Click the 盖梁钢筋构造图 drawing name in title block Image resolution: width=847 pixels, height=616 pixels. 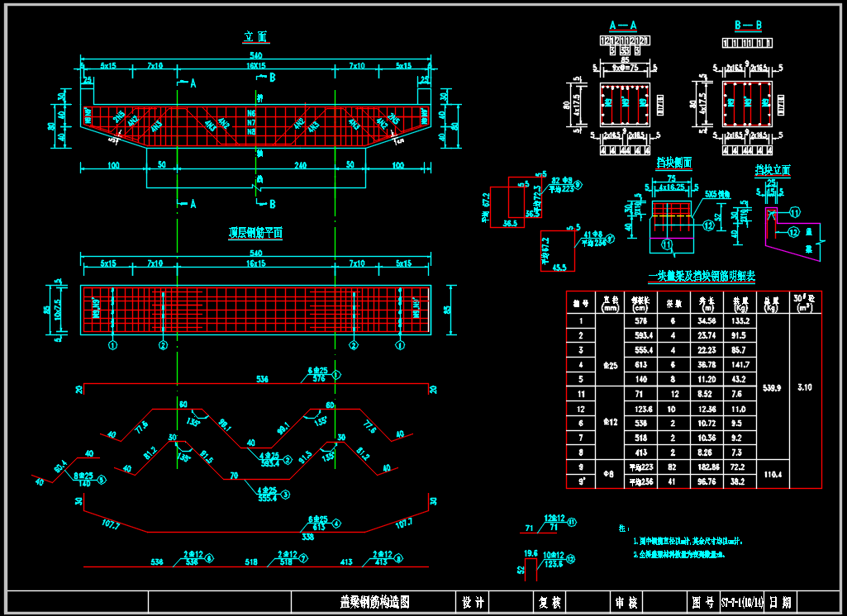[x=374, y=602]
